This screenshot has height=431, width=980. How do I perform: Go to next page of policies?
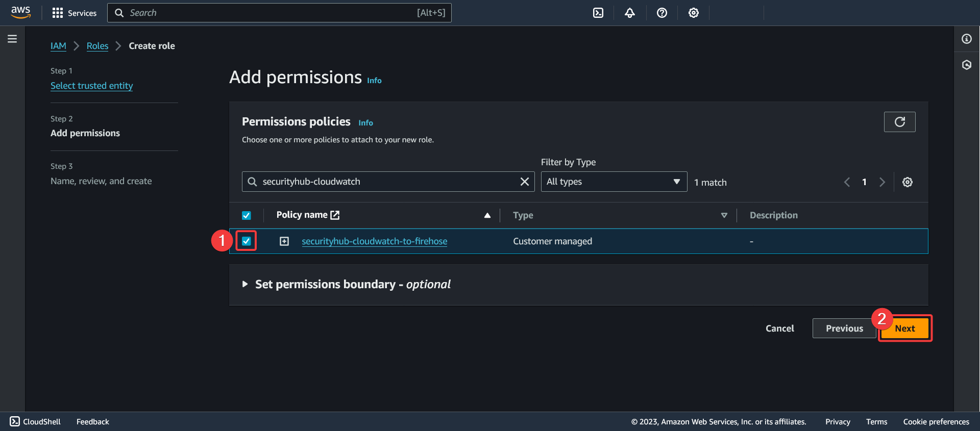[882, 182]
